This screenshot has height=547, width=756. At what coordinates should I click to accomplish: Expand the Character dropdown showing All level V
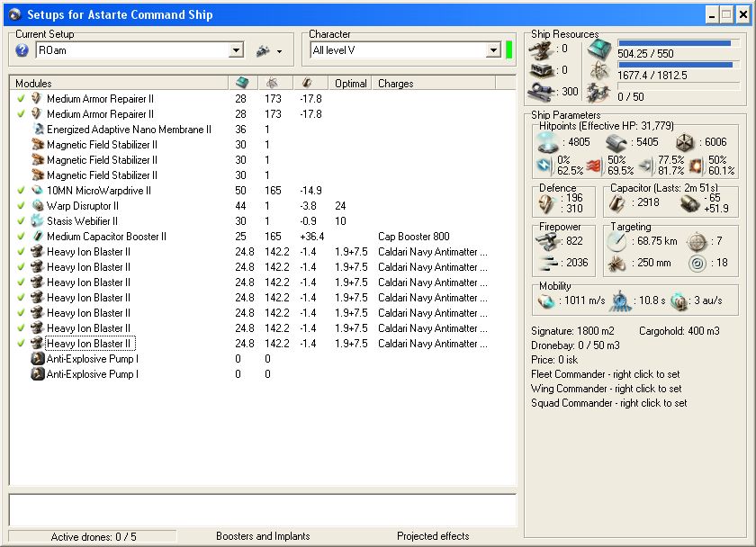(492, 50)
